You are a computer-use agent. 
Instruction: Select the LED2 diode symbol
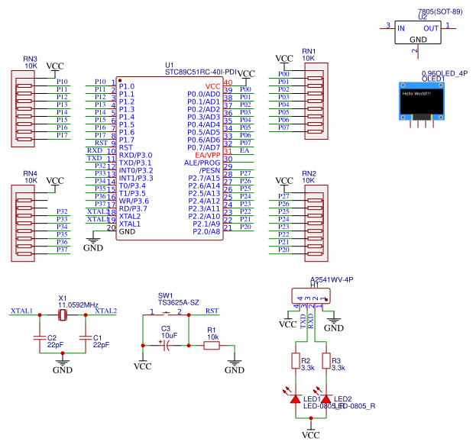pyautogui.click(x=326, y=399)
